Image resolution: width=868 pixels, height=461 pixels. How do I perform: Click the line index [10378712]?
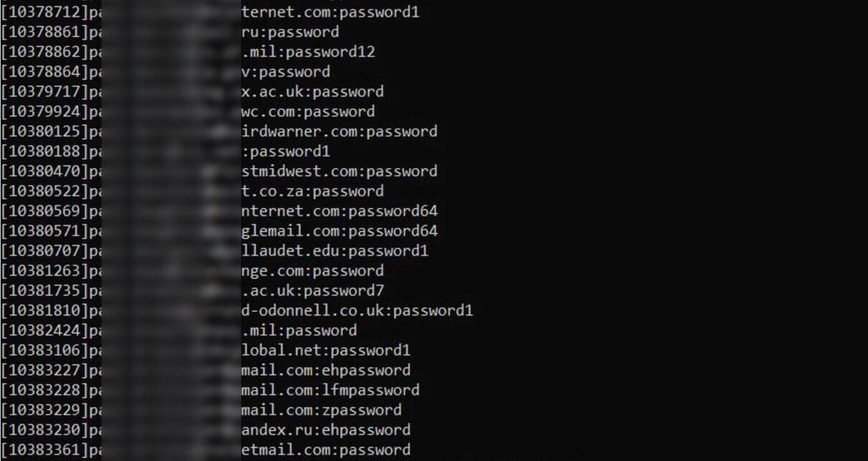[44, 12]
